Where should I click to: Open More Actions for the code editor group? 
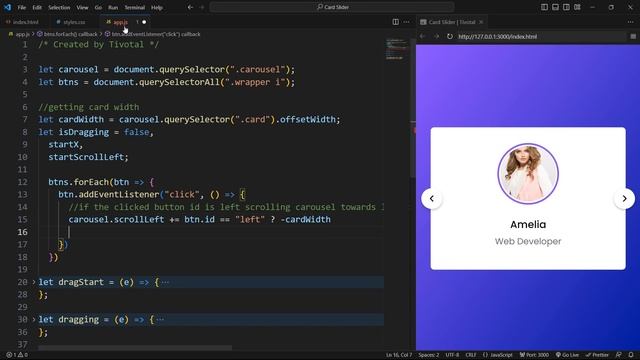click(x=407, y=22)
